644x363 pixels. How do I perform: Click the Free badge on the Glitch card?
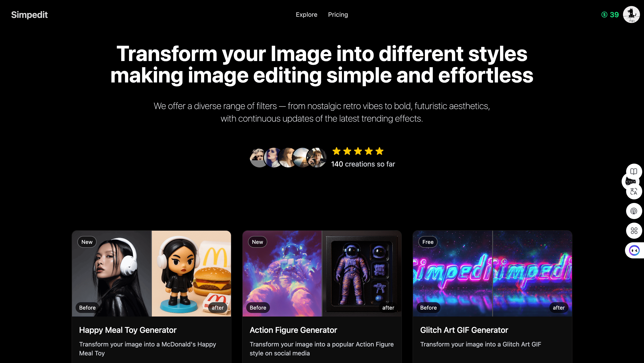point(428,242)
